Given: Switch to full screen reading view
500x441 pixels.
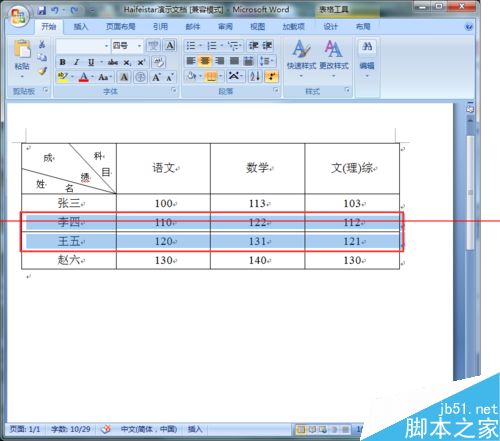Looking at the screenshot, I should (x=312, y=429).
